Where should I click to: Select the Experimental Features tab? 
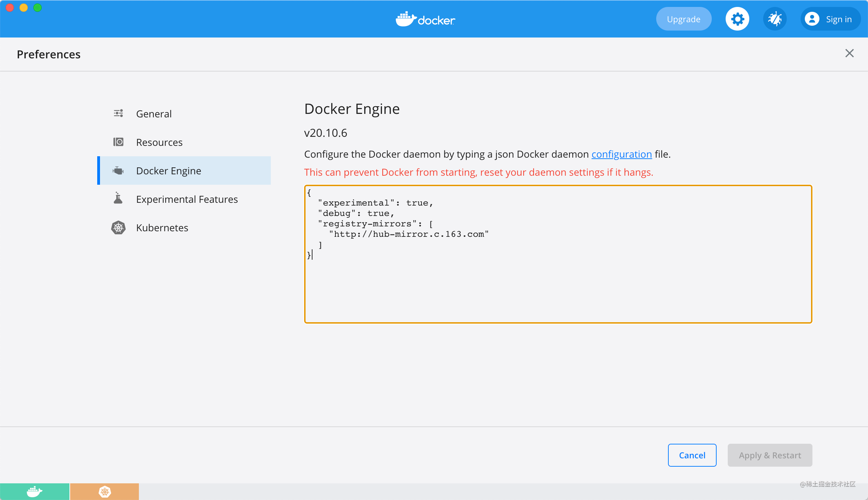tap(187, 199)
